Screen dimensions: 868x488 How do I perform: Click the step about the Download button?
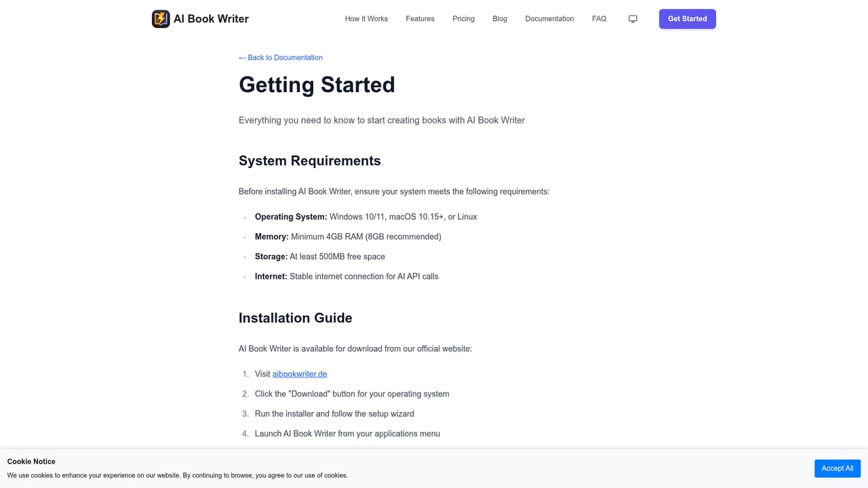click(x=352, y=394)
